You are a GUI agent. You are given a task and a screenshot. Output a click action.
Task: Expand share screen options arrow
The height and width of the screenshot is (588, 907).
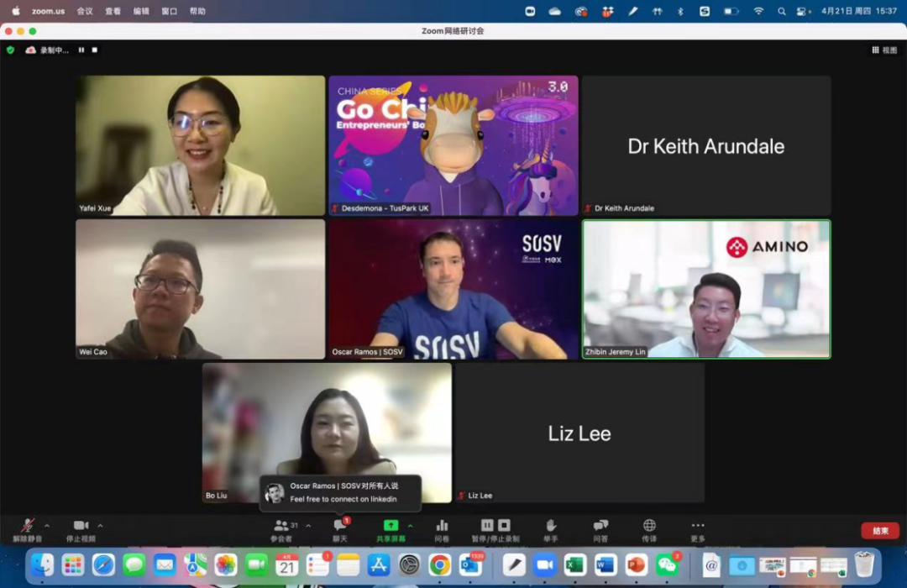[x=410, y=526]
